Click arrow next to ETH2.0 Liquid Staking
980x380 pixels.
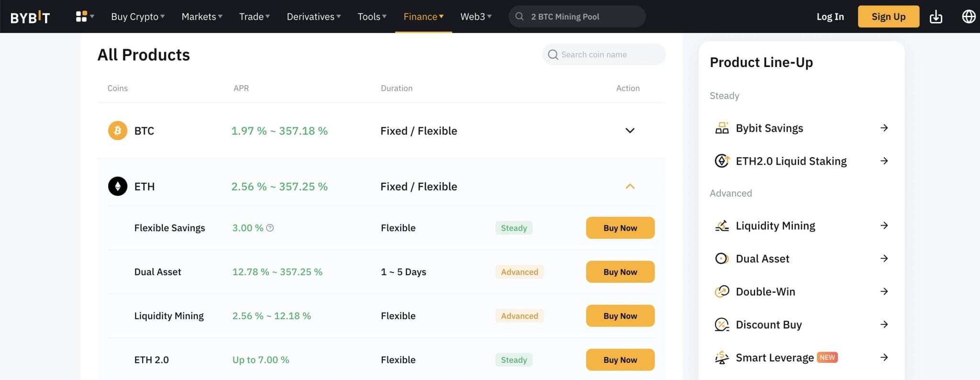click(884, 161)
